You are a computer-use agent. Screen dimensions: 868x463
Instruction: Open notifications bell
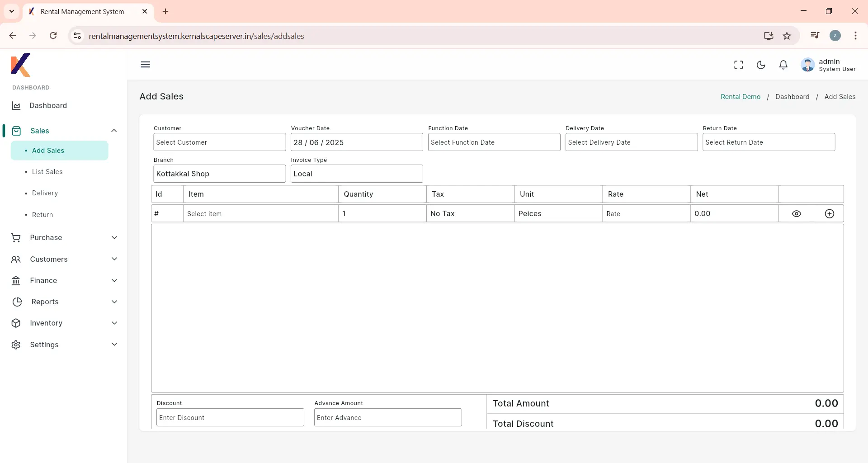[783, 65]
